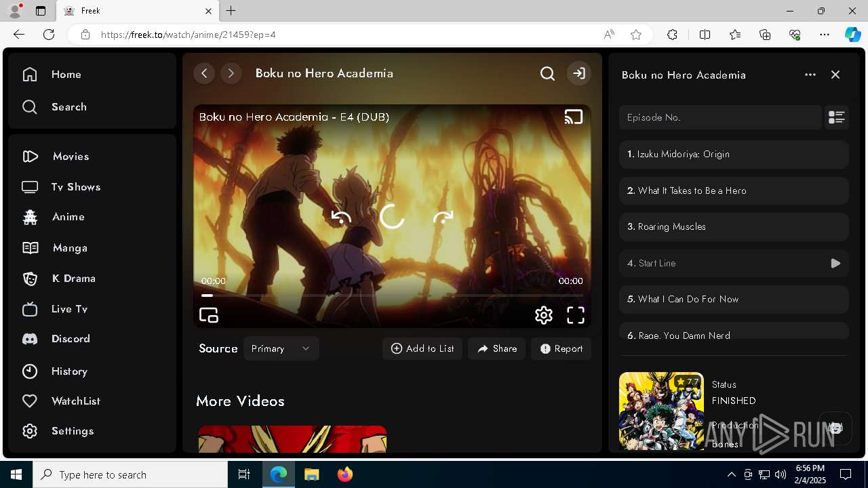
Task: Skip forward with the forward-skip icon
Action: 443,218
